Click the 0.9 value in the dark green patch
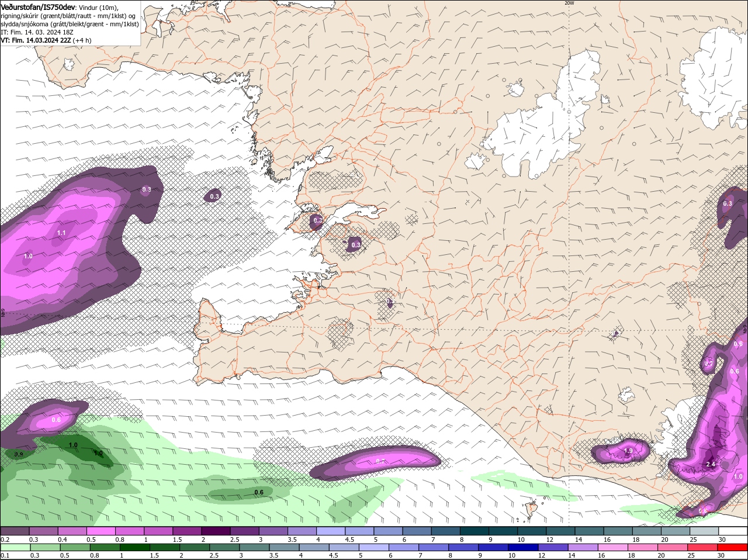The image size is (748, 560). (19, 454)
